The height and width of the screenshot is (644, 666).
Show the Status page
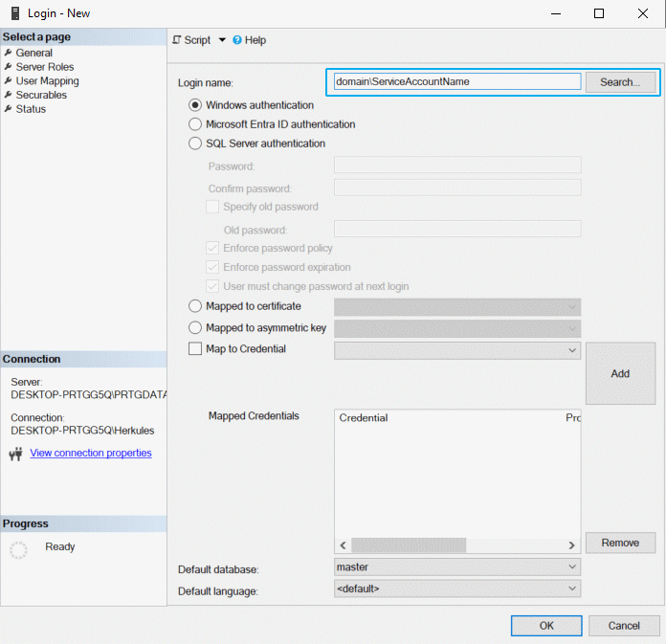tap(31, 109)
